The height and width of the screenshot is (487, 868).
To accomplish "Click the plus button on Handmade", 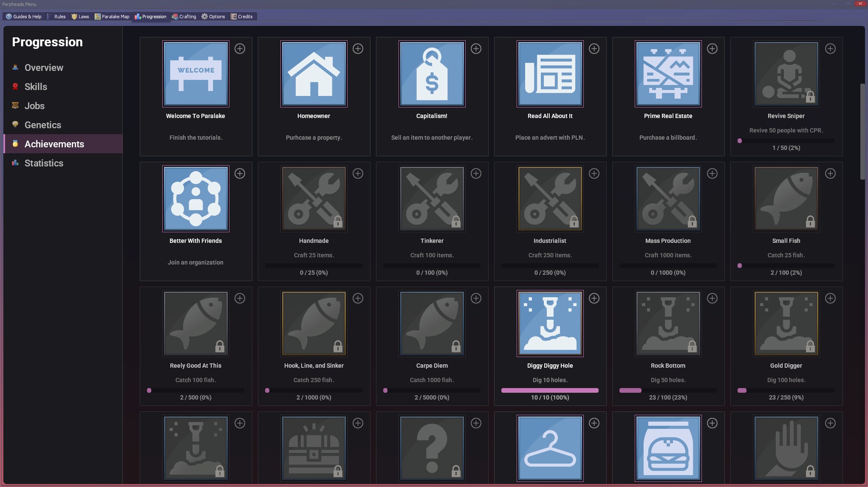I will pos(358,174).
